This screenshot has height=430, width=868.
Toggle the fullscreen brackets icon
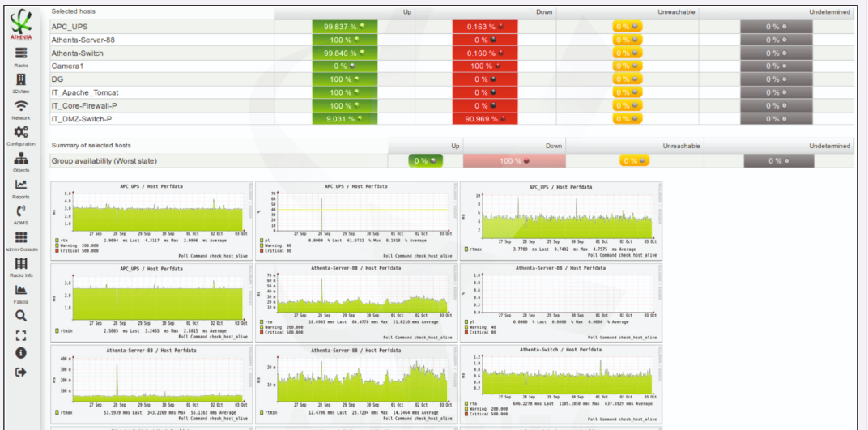click(x=21, y=334)
